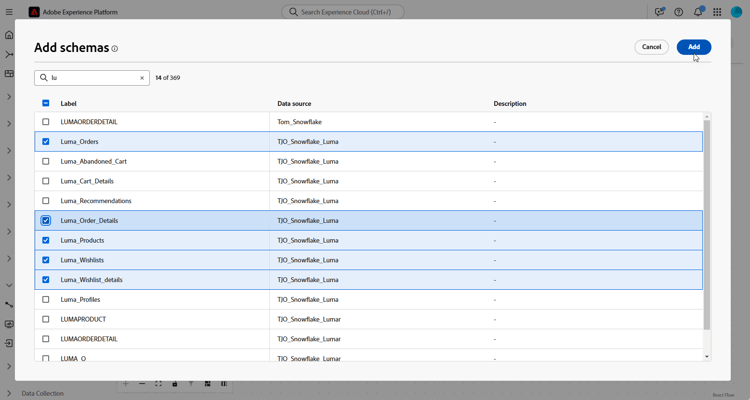Image resolution: width=750 pixels, height=400 pixels.
Task: Click the '14 of 369' result count
Action: point(168,78)
